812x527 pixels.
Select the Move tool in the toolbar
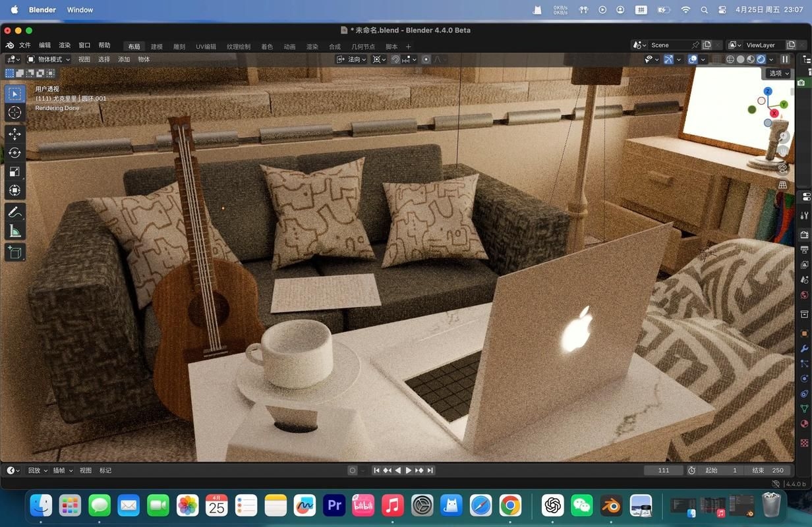(14, 134)
